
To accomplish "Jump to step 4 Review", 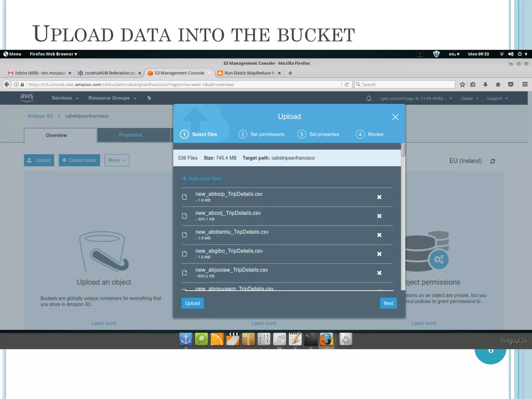I will tap(370, 134).
